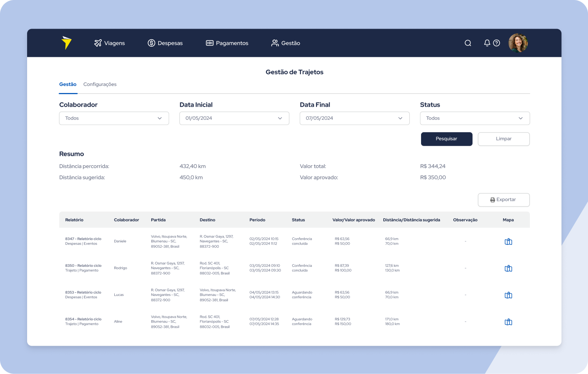Click the Status column header in table

tap(299, 220)
